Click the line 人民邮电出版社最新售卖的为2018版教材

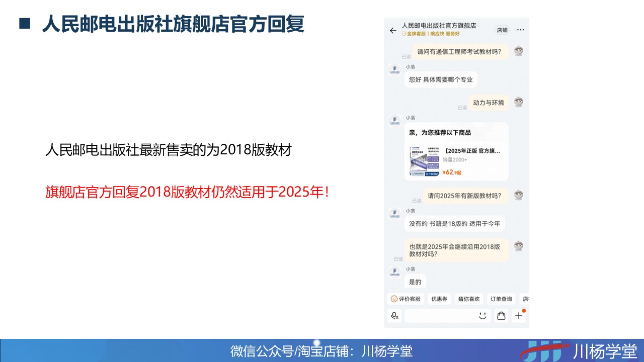point(168,150)
